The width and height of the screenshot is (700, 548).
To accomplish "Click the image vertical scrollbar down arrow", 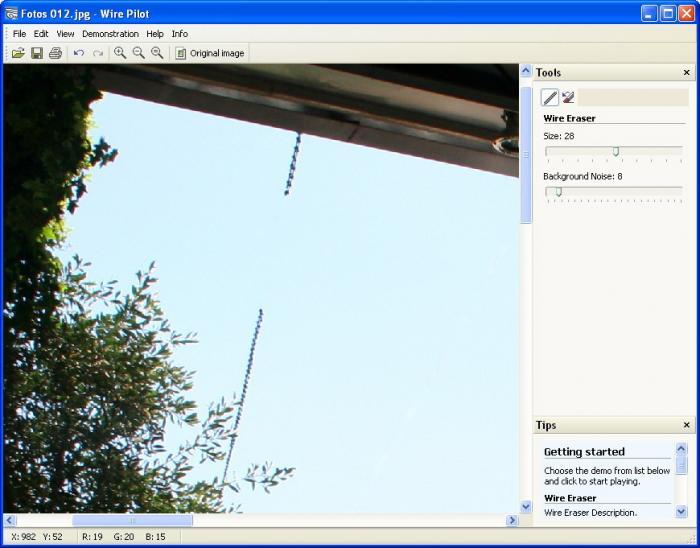I will [x=526, y=506].
